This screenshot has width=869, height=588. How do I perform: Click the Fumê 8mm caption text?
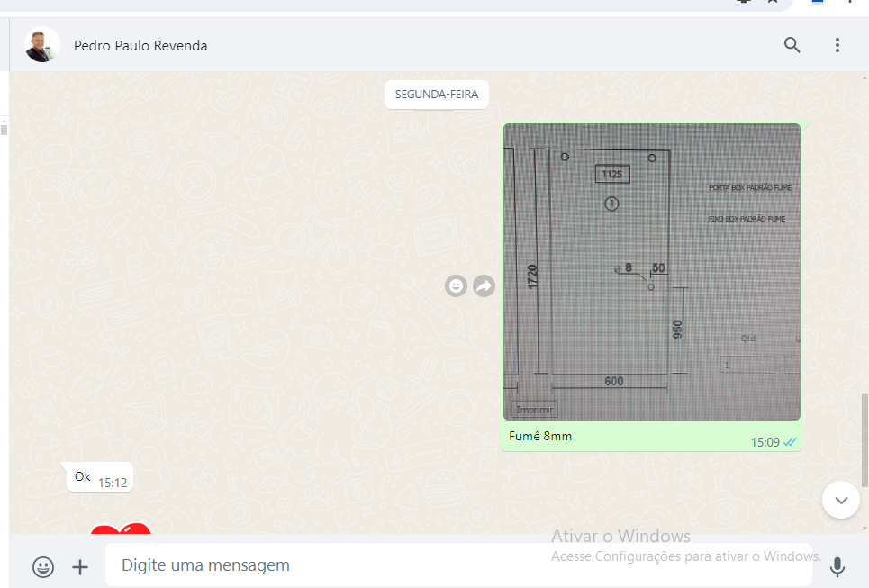pyautogui.click(x=540, y=436)
